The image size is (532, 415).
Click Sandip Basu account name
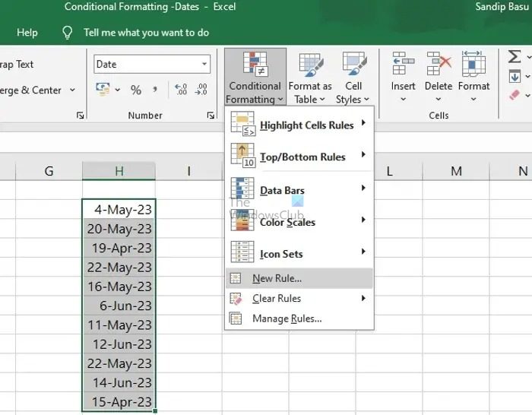coord(502,6)
